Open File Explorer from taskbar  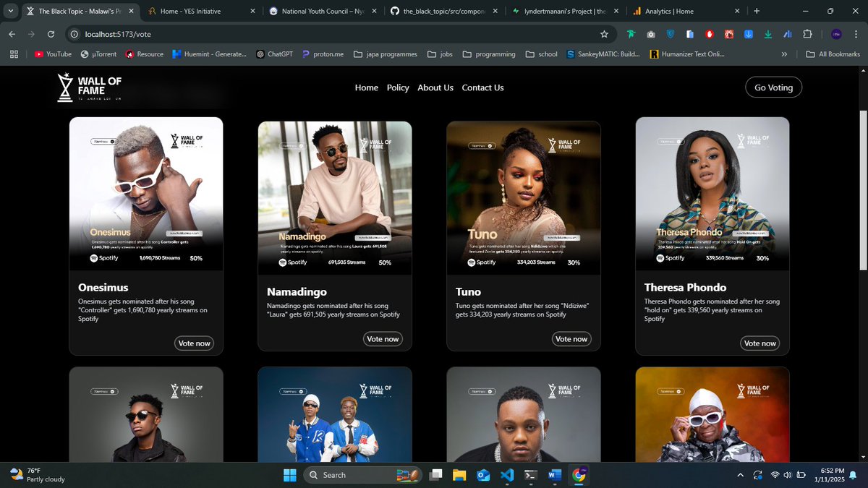click(x=459, y=475)
